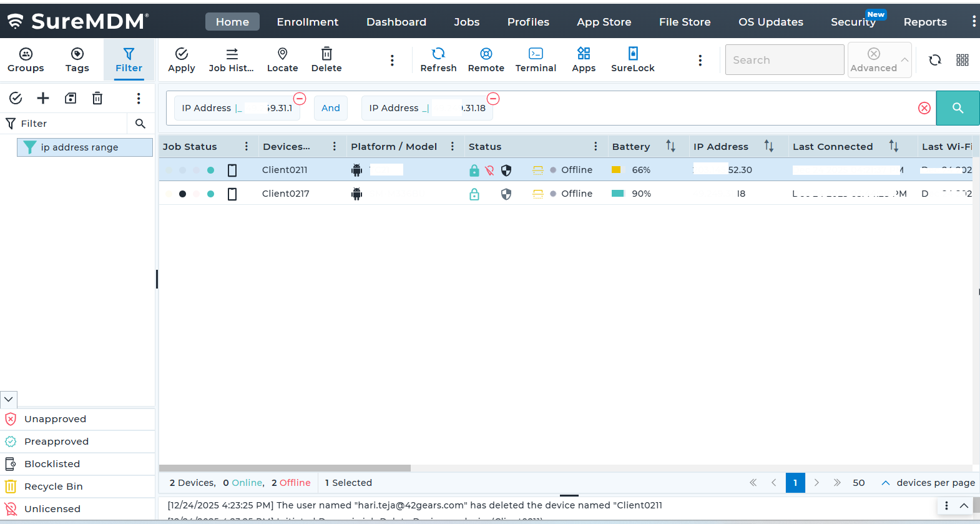The image size is (980, 524).
Task: Collapse the bottom-left panel chevron
Action: [x=9, y=399]
